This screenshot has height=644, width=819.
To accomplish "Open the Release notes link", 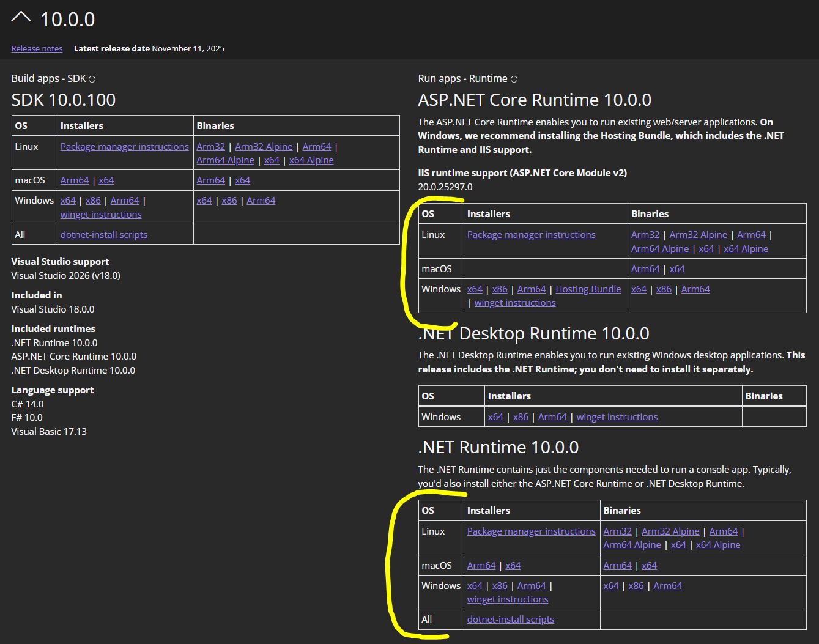I will [x=37, y=49].
